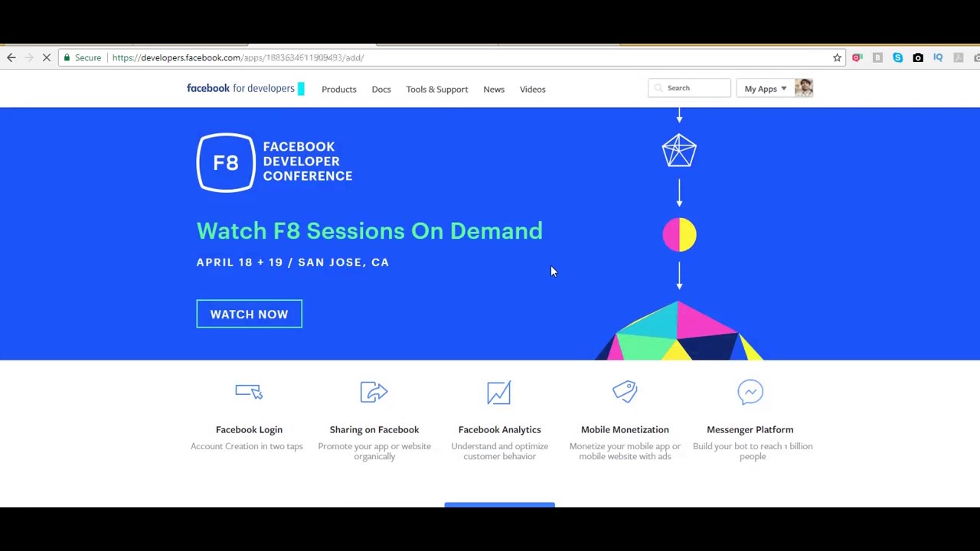980x551 pixels.
Task: Click the Watch F8 Sessions On Demand heading
Action: point(369,231)
